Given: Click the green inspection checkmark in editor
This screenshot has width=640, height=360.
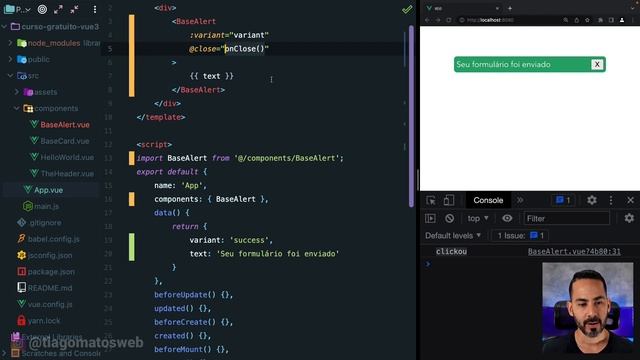Looking at the screenshot, I should point(407,9).
